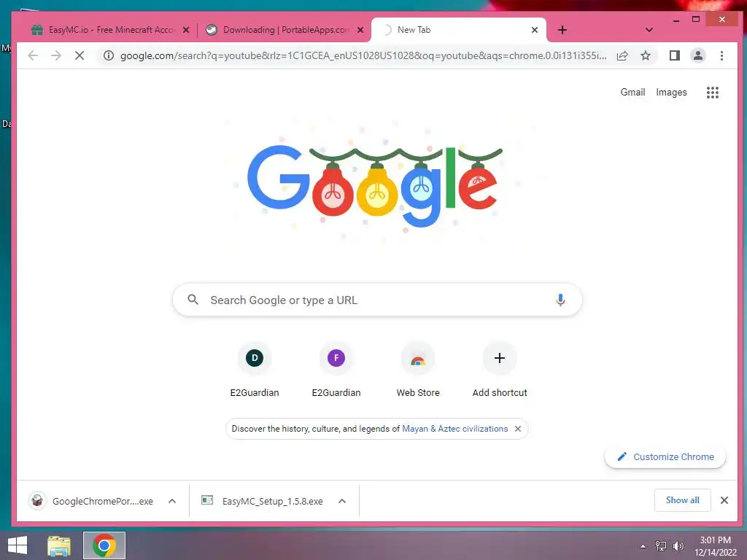Viewport: 747px width, 560px height.
Task: Stop loading the page with the X button
Action: 80,55
